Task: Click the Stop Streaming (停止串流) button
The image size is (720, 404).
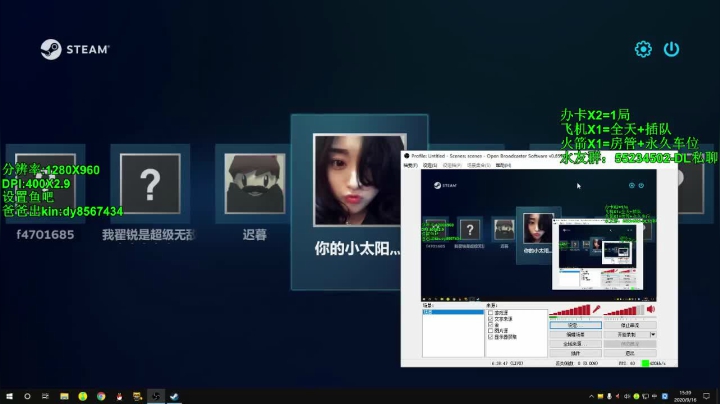Action: pyautogui.click(x=630, y=325)
